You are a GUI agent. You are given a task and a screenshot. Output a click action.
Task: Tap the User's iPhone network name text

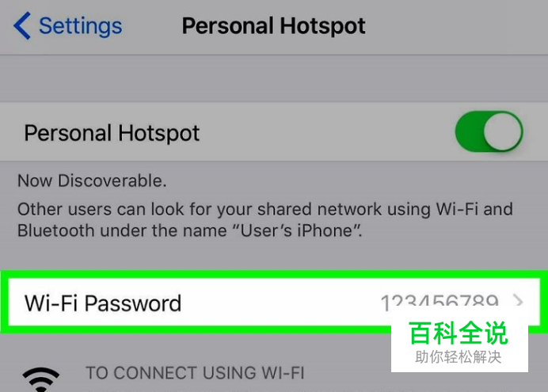pyautogui.click(x=297, y=230)
